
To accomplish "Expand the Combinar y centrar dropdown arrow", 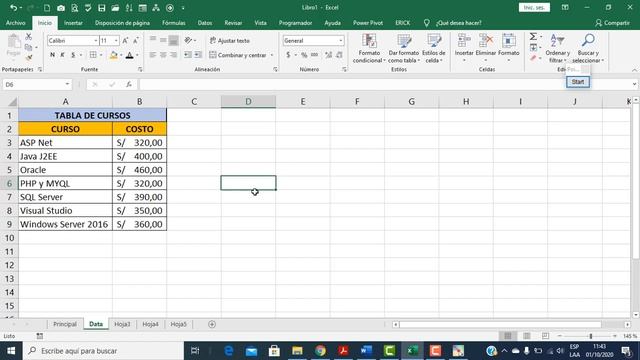I will (x=272, y=55).
